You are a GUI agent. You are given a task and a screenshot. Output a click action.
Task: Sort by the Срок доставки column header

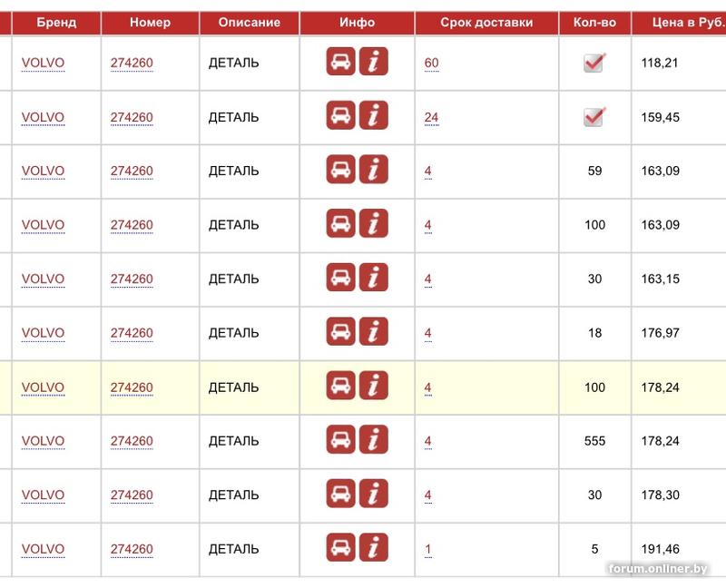point(486,23)
